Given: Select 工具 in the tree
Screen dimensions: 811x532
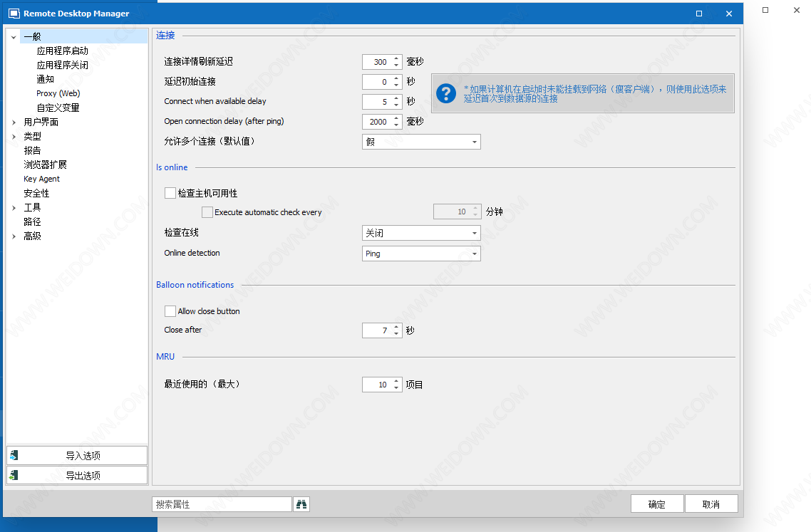Looking at the screenshot, I should pos(32,207).
